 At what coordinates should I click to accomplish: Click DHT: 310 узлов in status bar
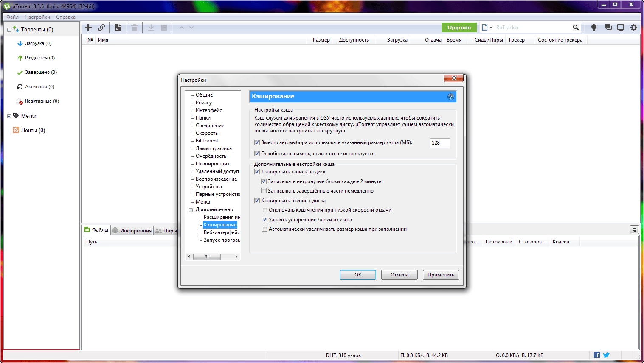click(x=343, y=355)
